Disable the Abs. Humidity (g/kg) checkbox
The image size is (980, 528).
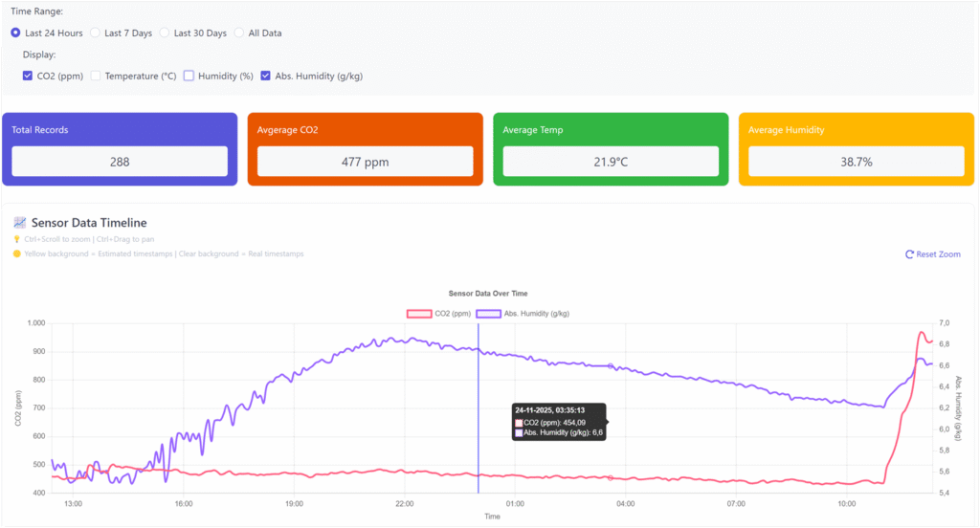click(266, 76)
